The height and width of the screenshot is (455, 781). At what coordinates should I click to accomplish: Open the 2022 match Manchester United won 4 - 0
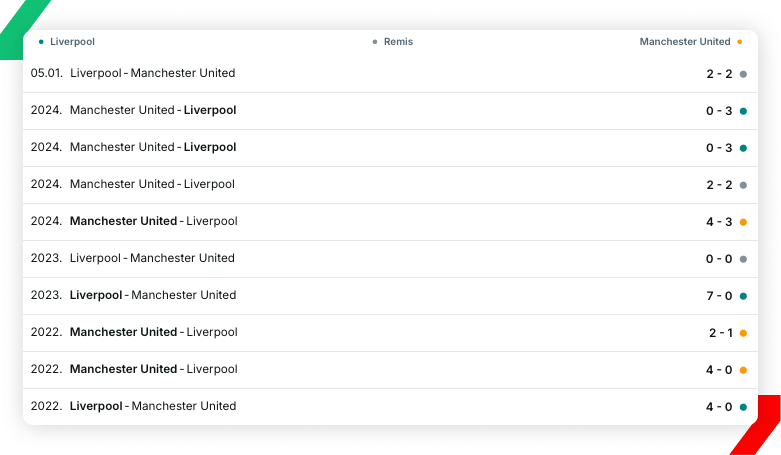click(x=153, y=369)
